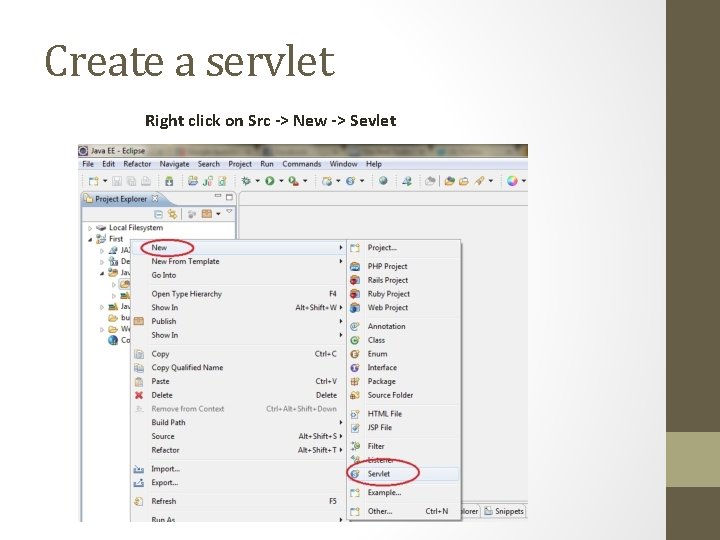Click the Refresh icon in context menu
This screenshot has width=720, height=540.
139,501
